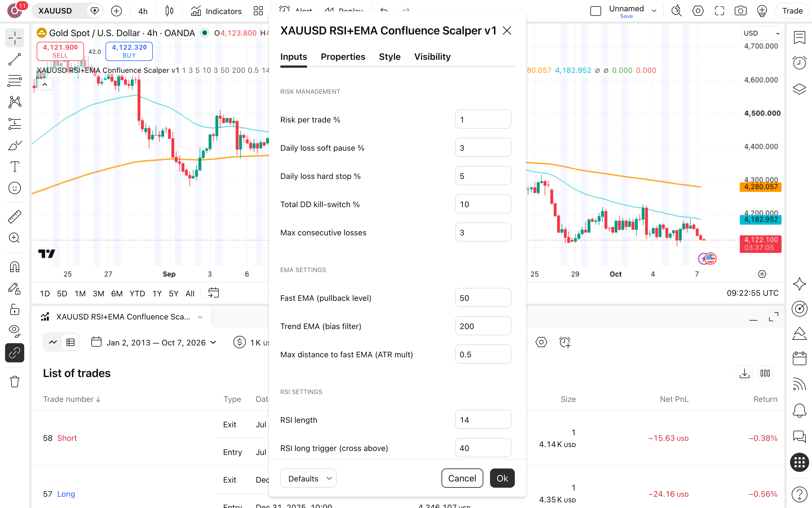Toggle the magnet mode icon
Screen dimensions: 812x508
[x=14, y=267]
